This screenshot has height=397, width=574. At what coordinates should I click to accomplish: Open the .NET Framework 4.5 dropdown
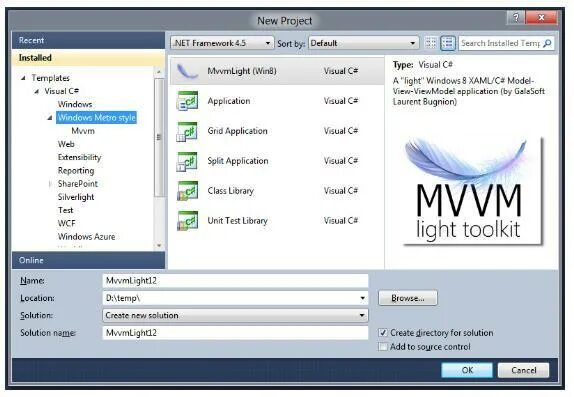[x=222, y=43]
